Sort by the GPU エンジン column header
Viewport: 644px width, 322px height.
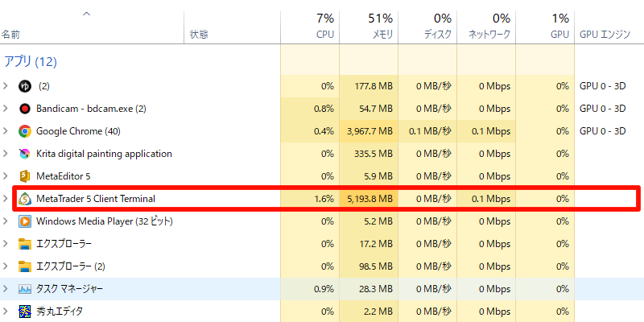(605, 35)
